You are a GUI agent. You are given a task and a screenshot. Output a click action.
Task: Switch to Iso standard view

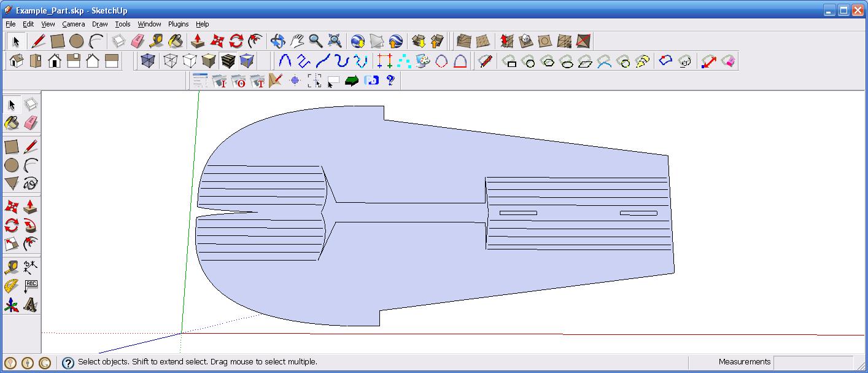tap(17, 61)
